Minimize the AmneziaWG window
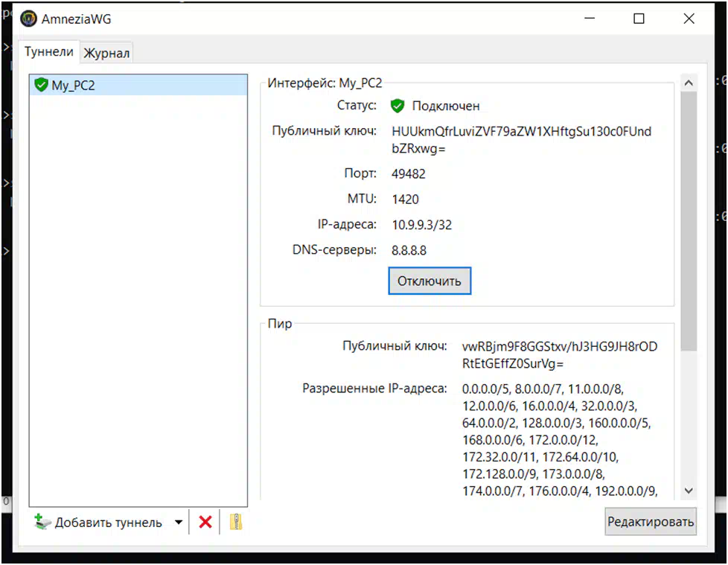 (590, 19)
